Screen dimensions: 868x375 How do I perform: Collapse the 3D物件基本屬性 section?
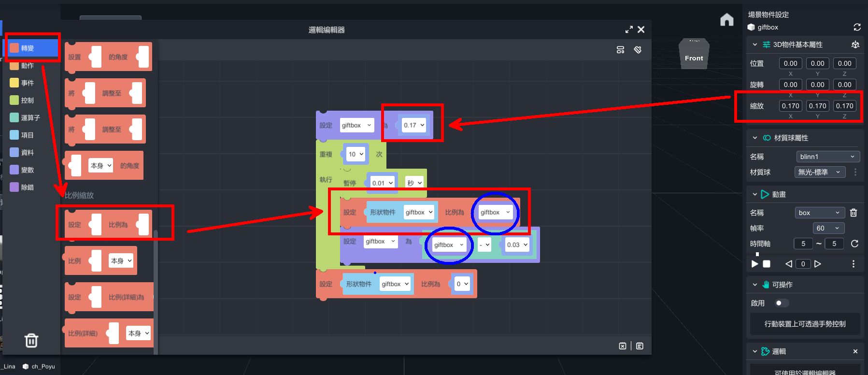coord(755,44)
